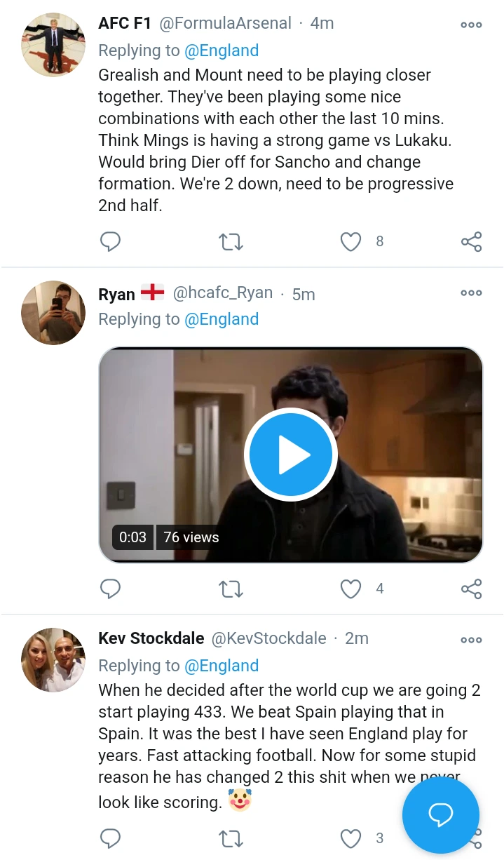504x860 pixels.
Task: Like AFC F1's tweet about Grealish
Action: 350,242
